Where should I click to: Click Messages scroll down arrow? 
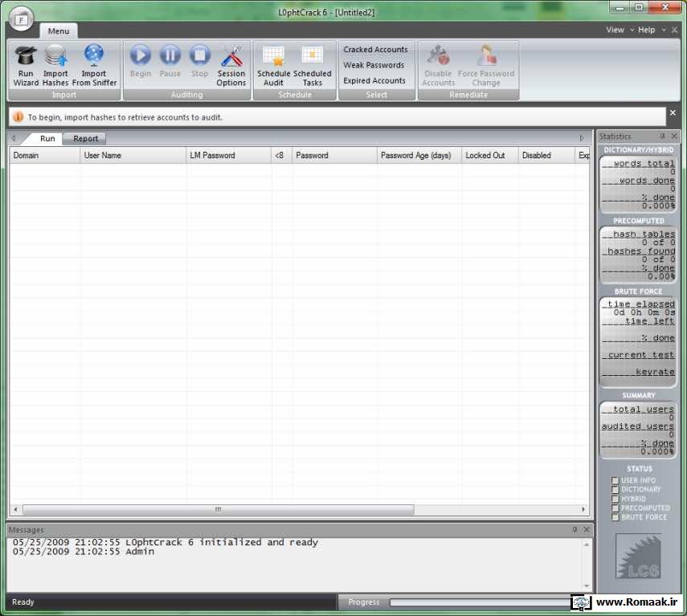587,586
